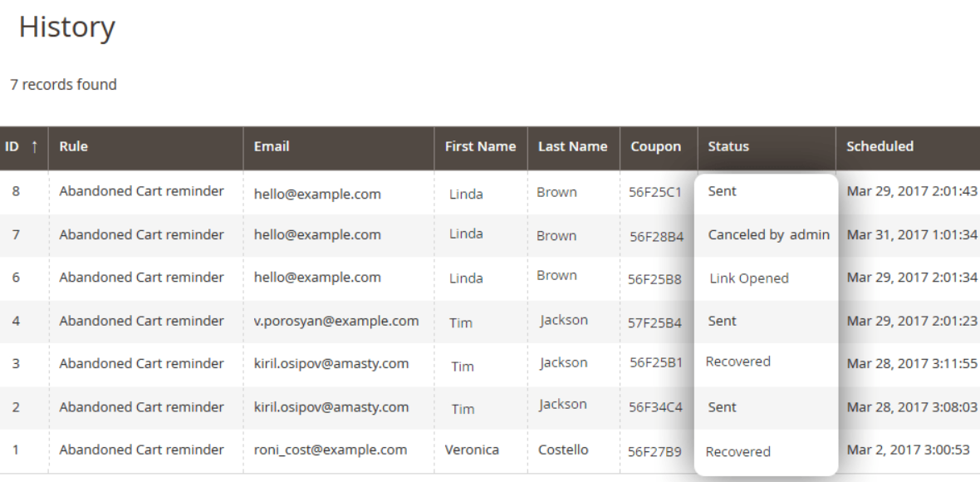Select the Canceled by admin status cell
Viewport: 980px width, 482px height.
pyautogui.click(x=769, y=235)
